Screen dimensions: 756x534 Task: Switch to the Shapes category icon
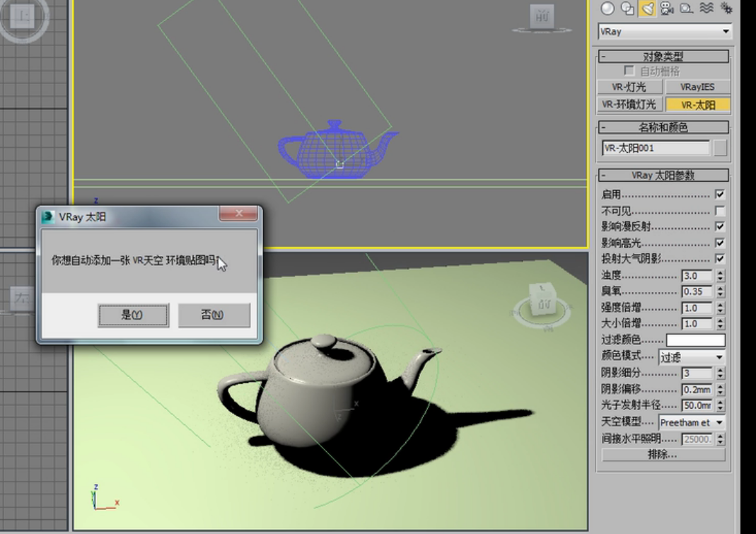(x=627, y=8)
